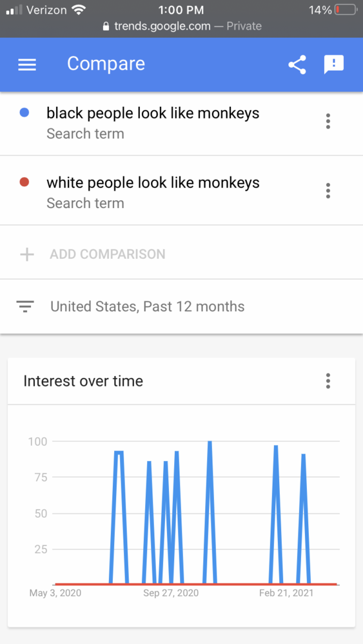The image size is (363, 644).
Task: Tap the Wi-Fi icon in status bar
Action: coord(78,10)
